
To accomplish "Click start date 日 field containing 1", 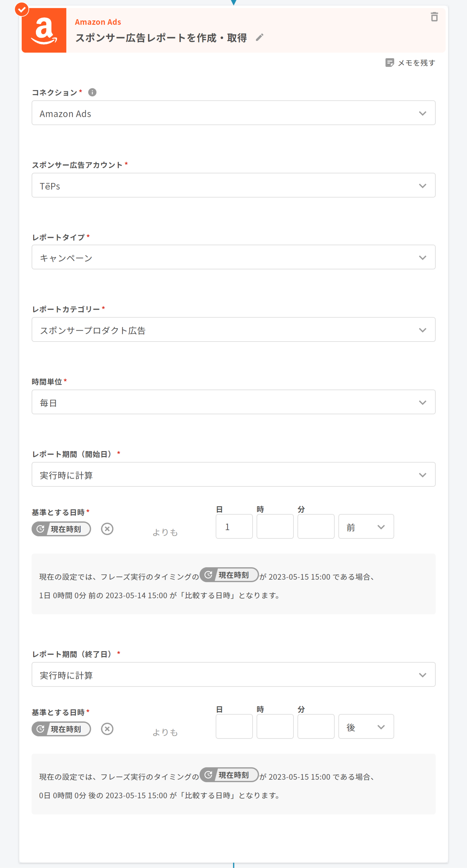I will [234, 526].
